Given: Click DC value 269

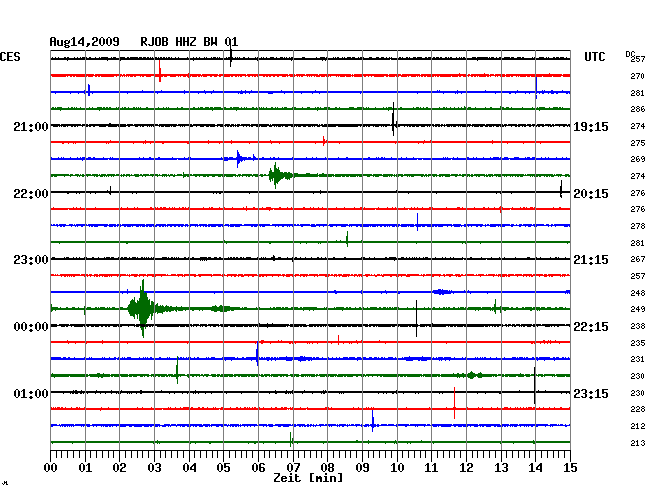Looking at the screenshot, I should tap(638, 159).
